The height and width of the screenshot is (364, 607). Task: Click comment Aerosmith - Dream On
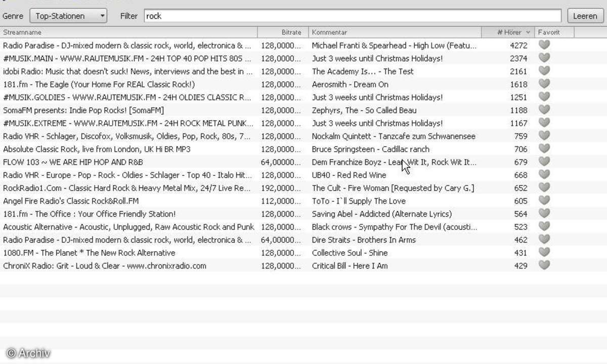click(x=350, y=84)
